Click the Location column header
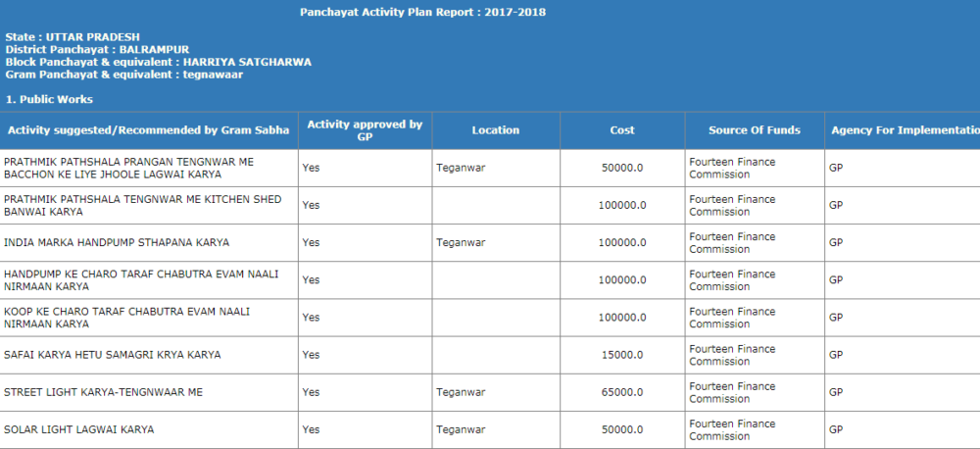This screenshot has height=449, width=980. pos(496,130)
